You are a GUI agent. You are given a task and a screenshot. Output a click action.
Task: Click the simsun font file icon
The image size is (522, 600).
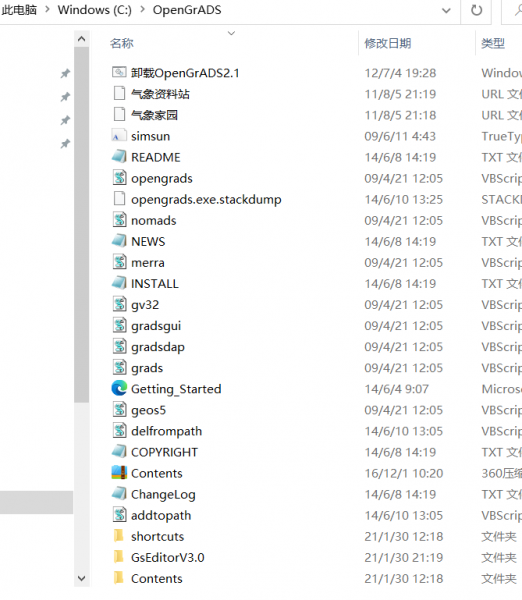pos(119,136)
